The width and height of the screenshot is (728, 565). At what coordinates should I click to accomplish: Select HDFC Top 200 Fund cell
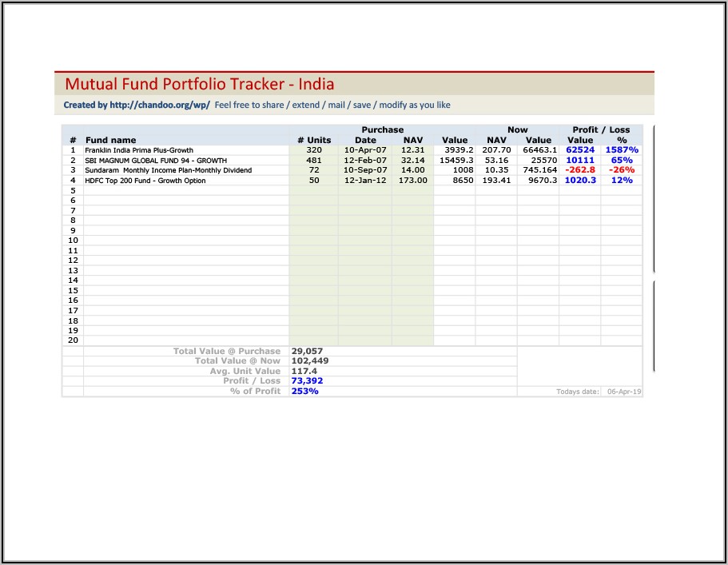pos(145,181)
